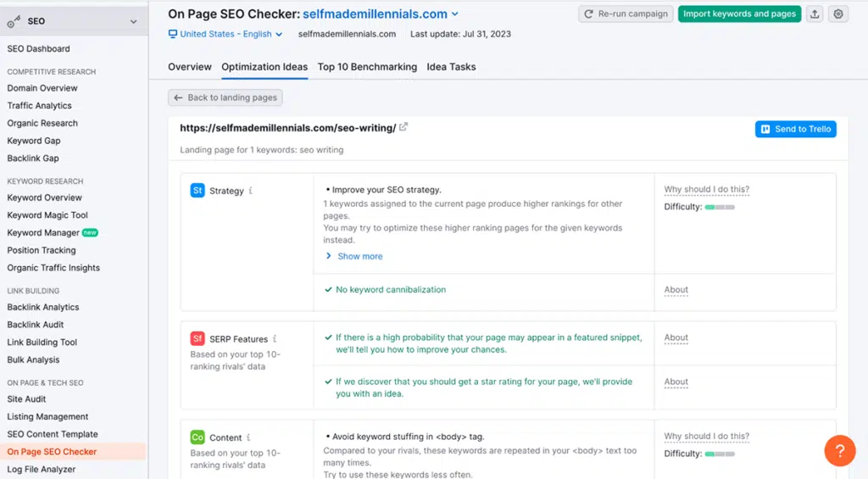Click the info icon next to Strategy
Viewport: 868px width, 479px height.
(x=251, y=191)
